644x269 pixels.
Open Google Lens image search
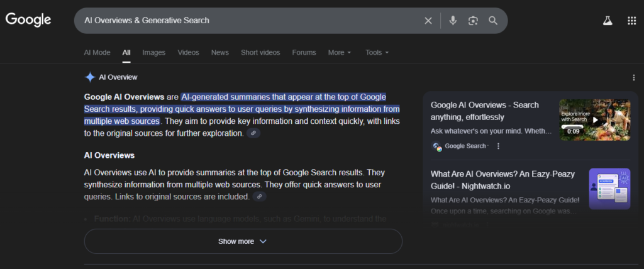[473, 21]
